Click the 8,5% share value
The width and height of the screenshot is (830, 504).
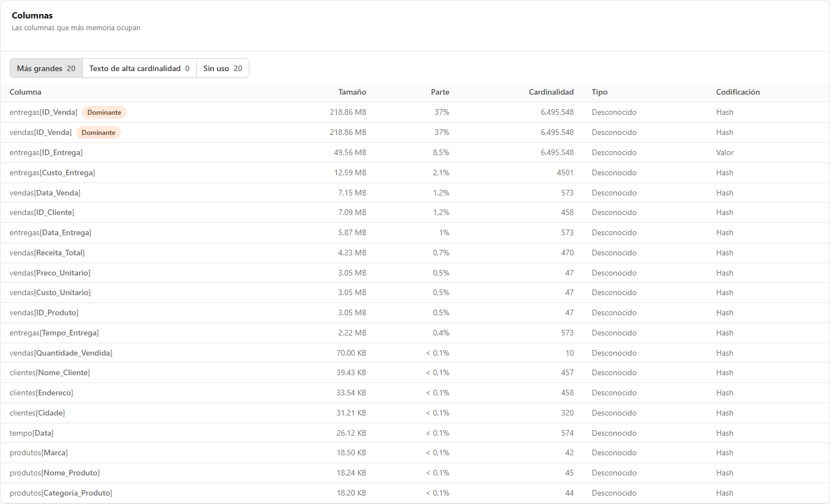[x=441, y=152]
